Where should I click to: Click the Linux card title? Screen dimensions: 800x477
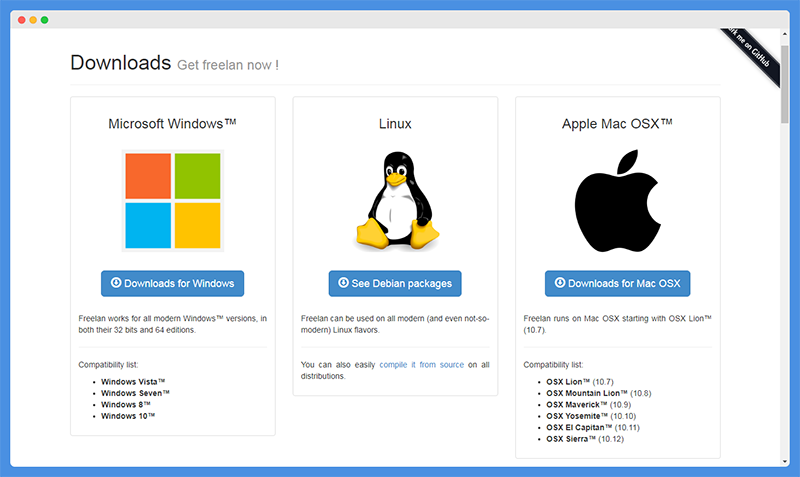(x=395, y=123)
